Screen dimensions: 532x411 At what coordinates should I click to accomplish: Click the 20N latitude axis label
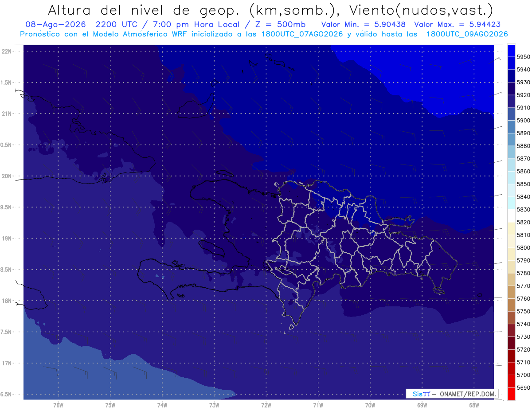point(7,176)
